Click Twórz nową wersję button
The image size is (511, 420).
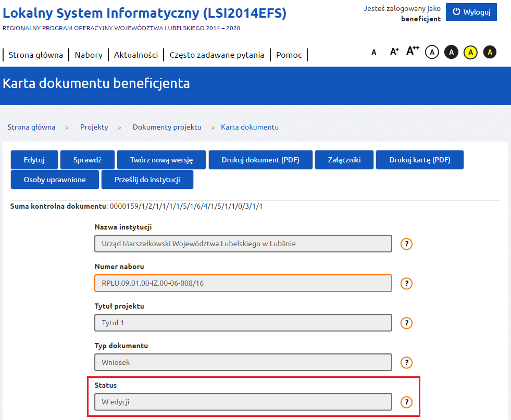tap(161, 160)
